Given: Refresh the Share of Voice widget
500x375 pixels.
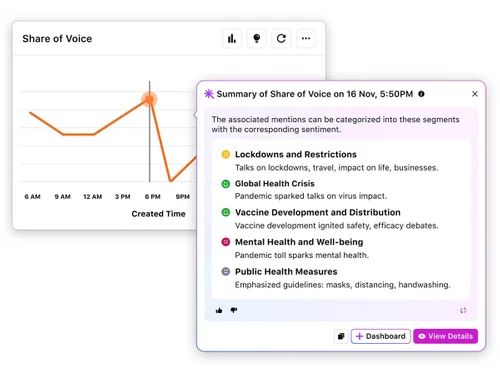Looking at the screenshot, I should [281, 39].
